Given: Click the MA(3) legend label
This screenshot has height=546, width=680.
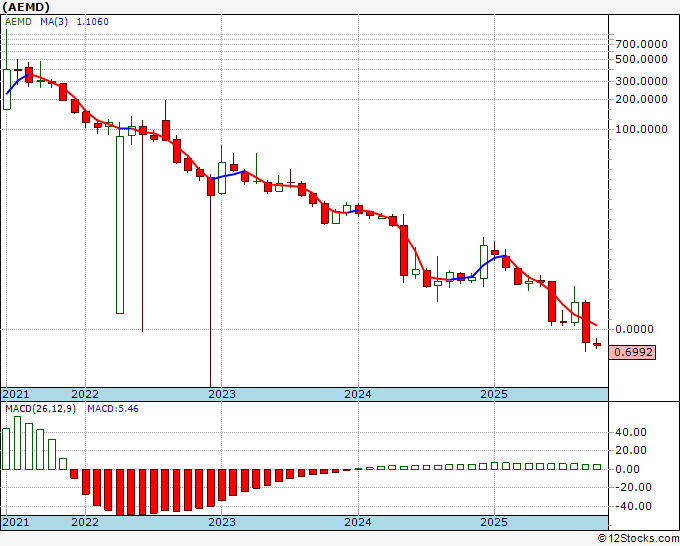Looking at the screenshot, I should tap(54, 22).
